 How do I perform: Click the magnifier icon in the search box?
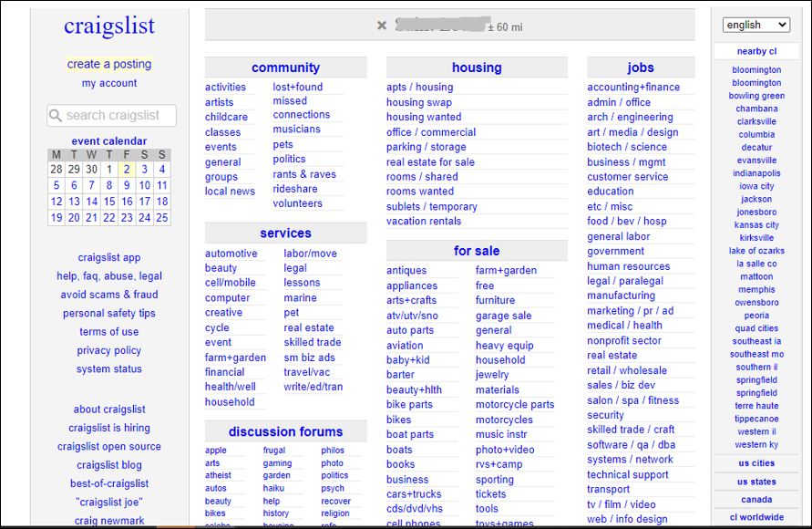pyautogui.click(x=56, y=115)
